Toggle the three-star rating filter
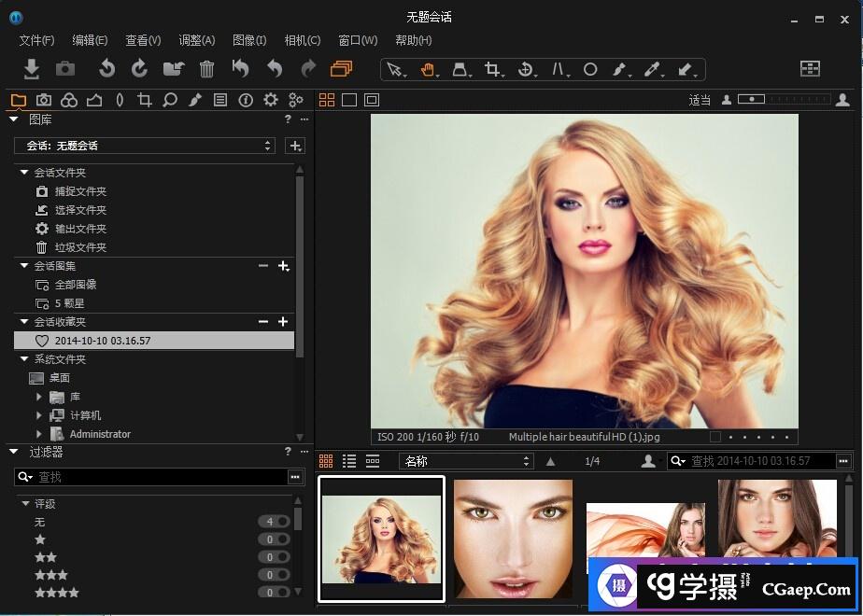 (274, 575)
